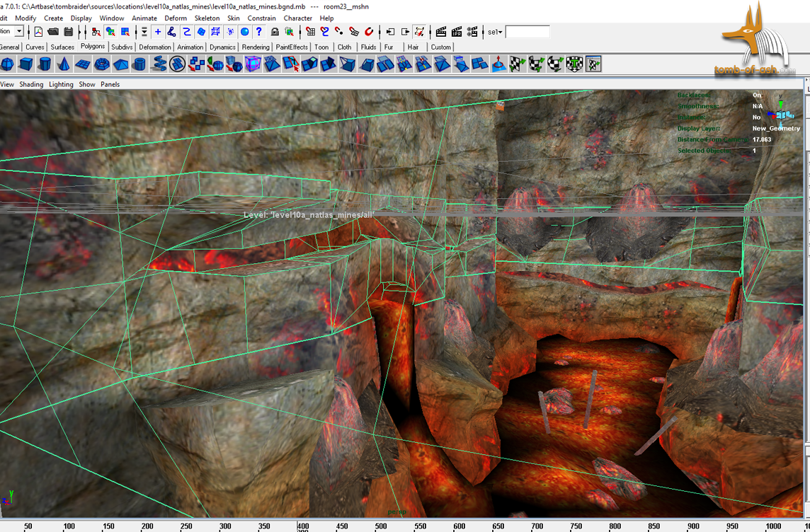The height and width of the screenshot is (532, 810).
Task: Click the magenta lattice cube shelf icon
Action: [x=253, y=64]
